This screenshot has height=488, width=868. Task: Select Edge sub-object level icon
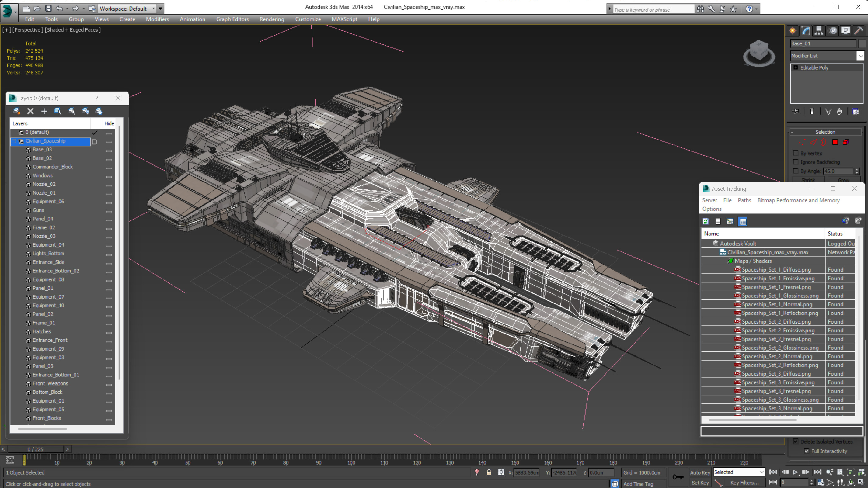pos(814,142)
